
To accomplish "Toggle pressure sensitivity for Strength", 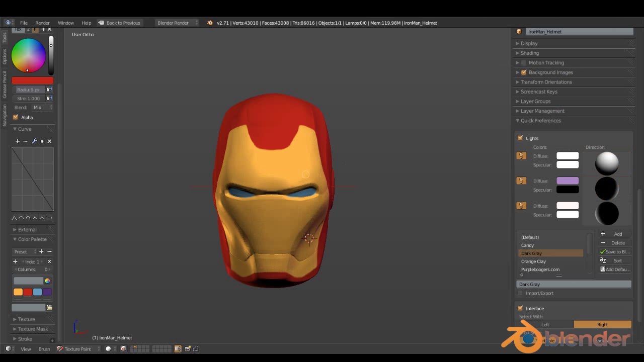I will 49,98.
